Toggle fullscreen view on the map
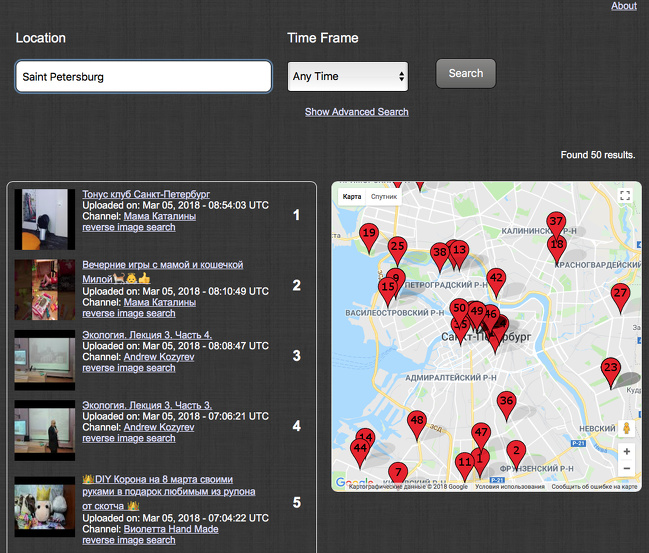 pos(625,196)
